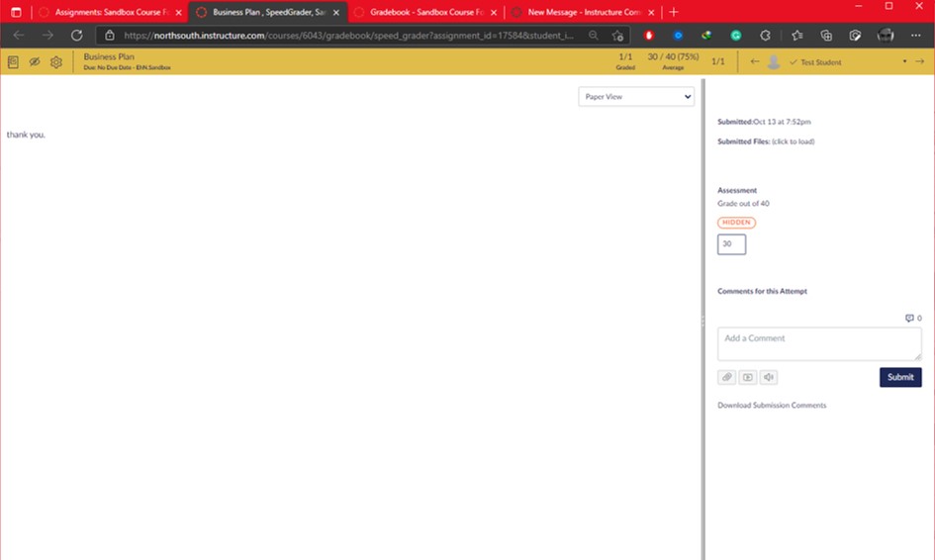
Task: Record a media comment
Action: click(x=748, y=377)
